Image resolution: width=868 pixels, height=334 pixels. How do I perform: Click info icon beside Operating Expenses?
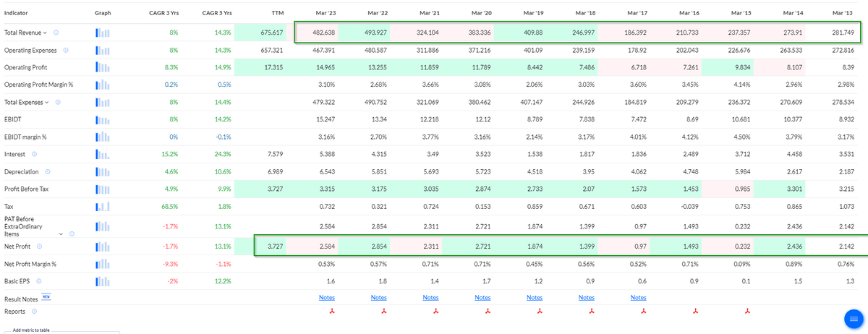[66, 50]
